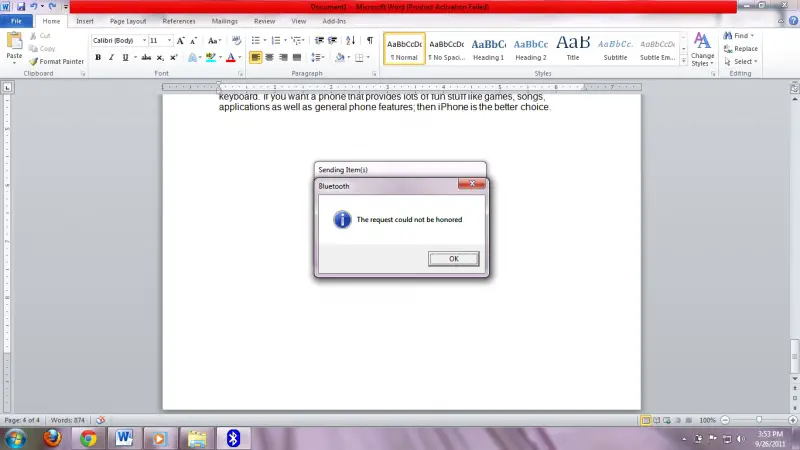The image size is (800, 450).
Task: Open Chrome from the taskbar
Action: pos(88,438)
